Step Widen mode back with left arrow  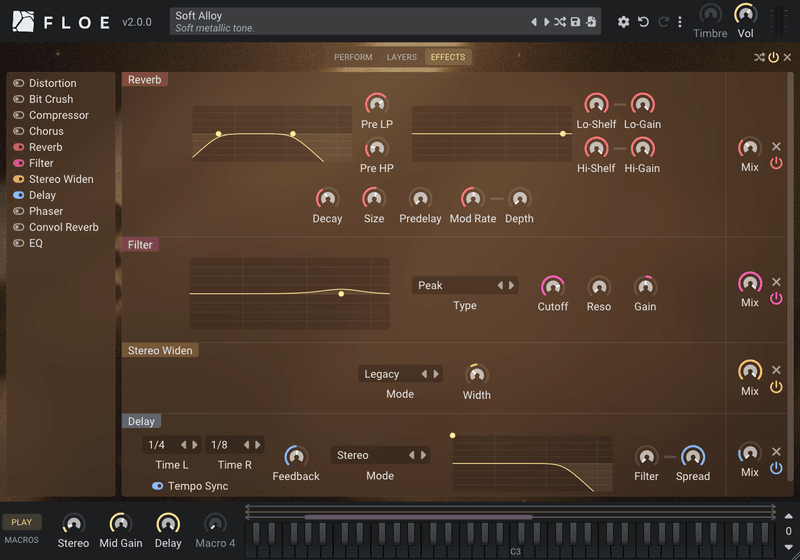(x=424, y=374)
